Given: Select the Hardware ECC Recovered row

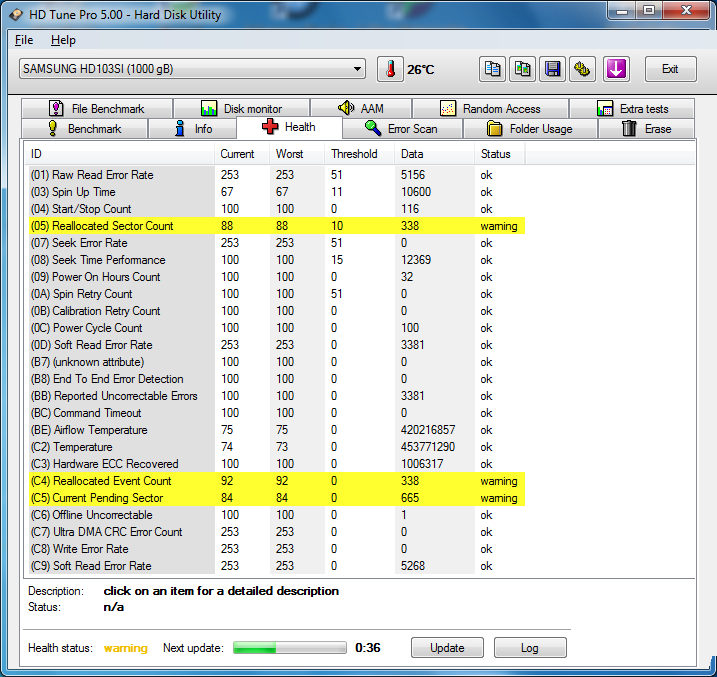Looking at the screenshot, I should pos(277,464).
